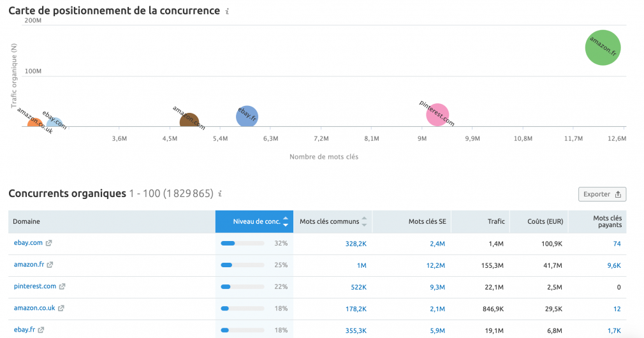The width and height of the screenshot is (644, 338).
Task: Click the Coûts (EUR) column header
Action: 539,222
